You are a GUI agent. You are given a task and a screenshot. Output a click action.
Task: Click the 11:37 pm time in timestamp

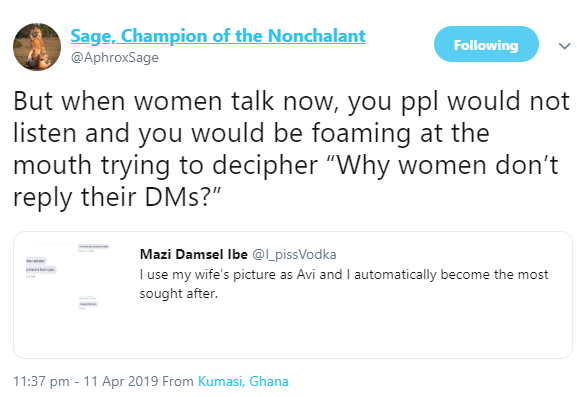click(41, 381)
